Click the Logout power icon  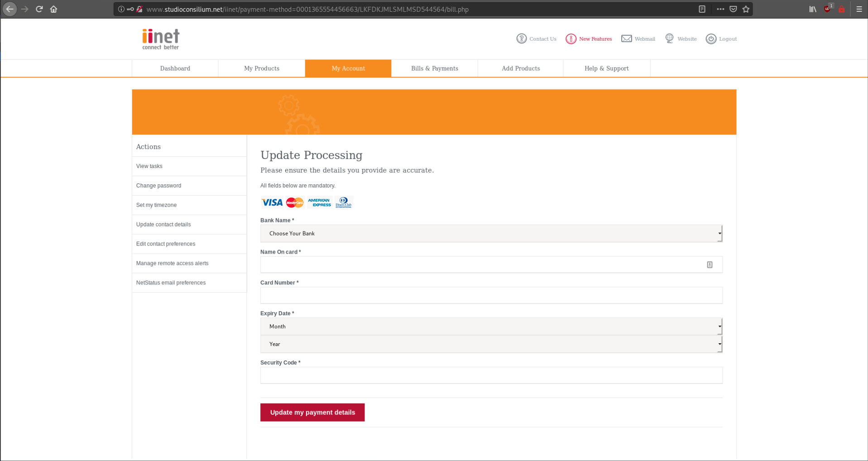click(711, 39)
